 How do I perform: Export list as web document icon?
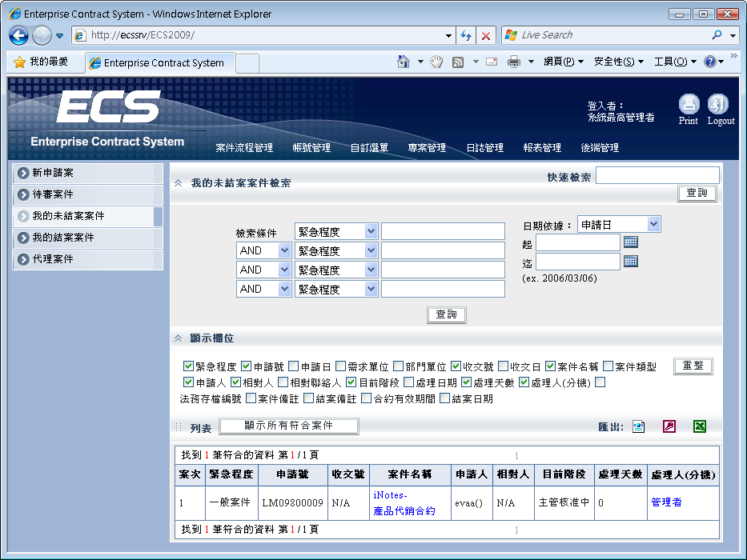click(x=639, y=426)
